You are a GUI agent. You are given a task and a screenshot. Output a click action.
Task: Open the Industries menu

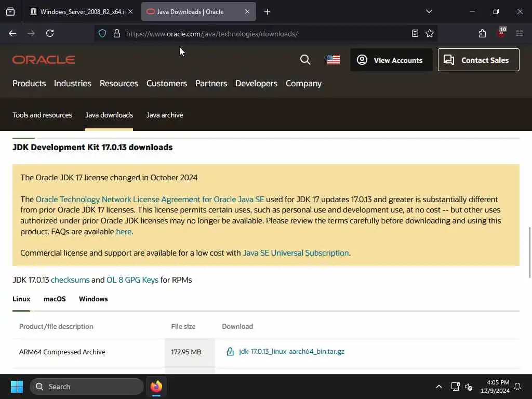(x=73, y=84)
